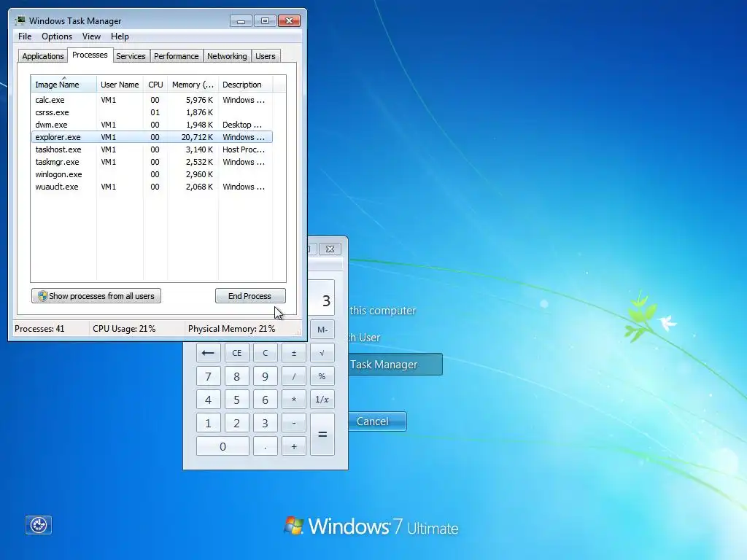Screen dimensions: 747x560
Task: Switch to the Networking tab
Action: pyautogui.click(x=227, y=56)
